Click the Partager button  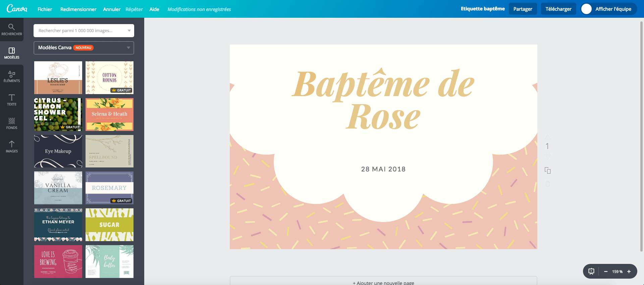(x=523, y=9)
